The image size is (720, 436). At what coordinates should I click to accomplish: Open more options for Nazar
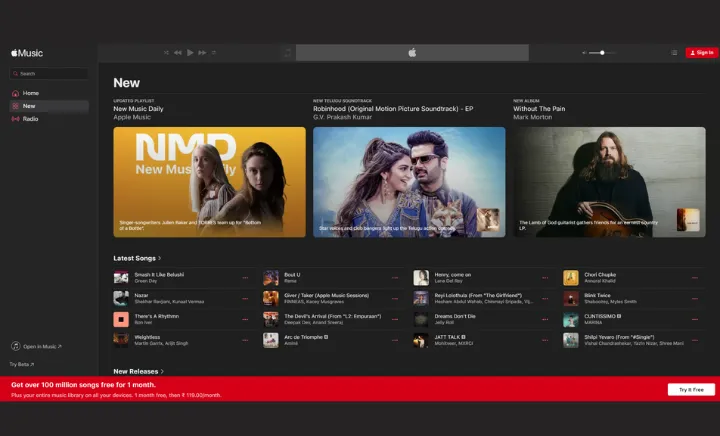(245, 298)
